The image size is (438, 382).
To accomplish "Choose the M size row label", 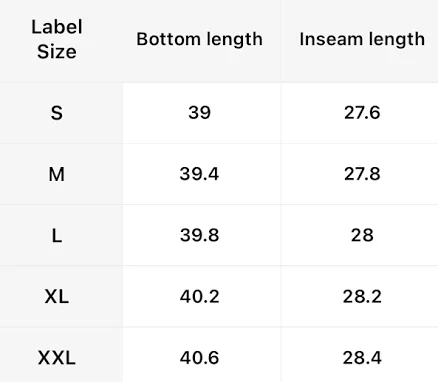I will (x=57, y=174).
